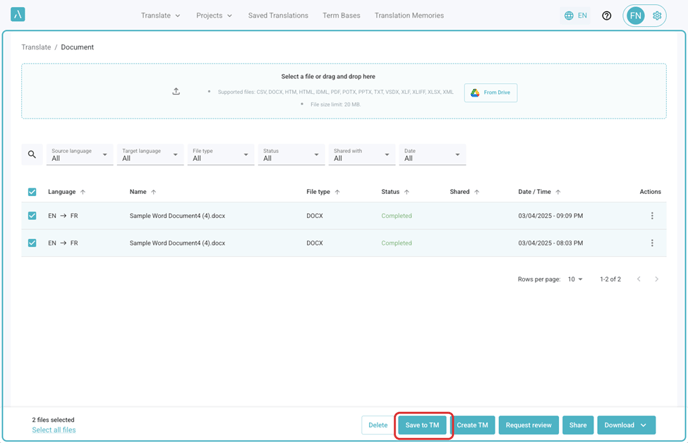
Task: Open actions menu for 08:03 PM file
Action: click(652, 243)
